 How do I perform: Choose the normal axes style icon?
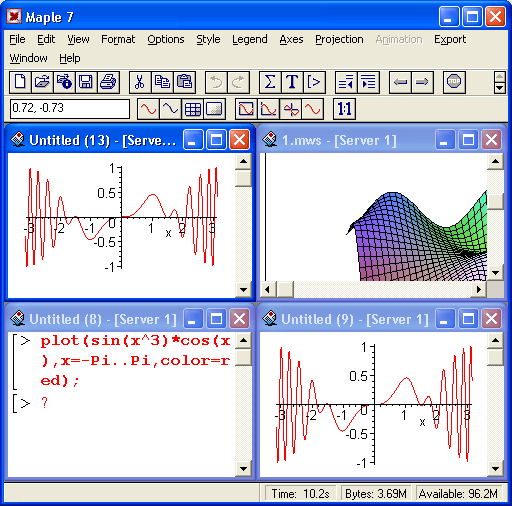coord(291,109)
